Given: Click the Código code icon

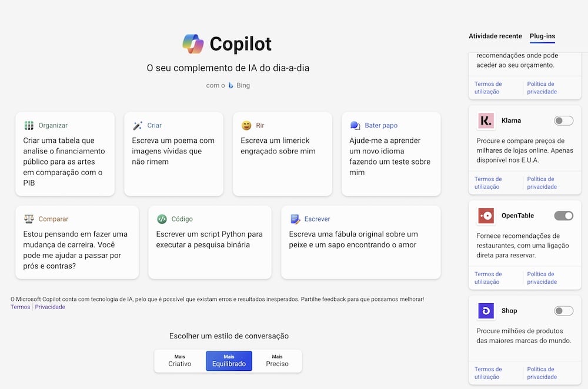Looking at the screenshot, I should point(162,219).
